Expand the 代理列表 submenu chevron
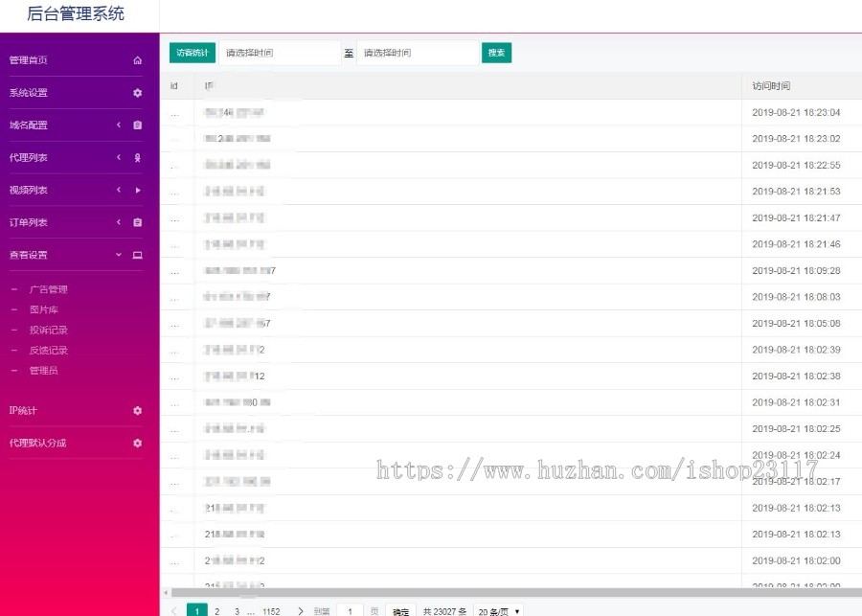Screen dimensions: 862x616 [x=119, y=157]
